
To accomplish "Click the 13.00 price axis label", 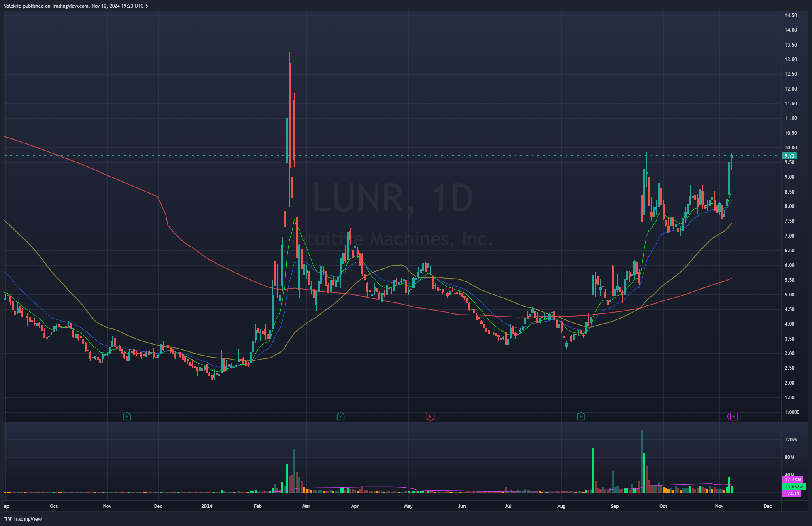I will [x=791, y=60].
